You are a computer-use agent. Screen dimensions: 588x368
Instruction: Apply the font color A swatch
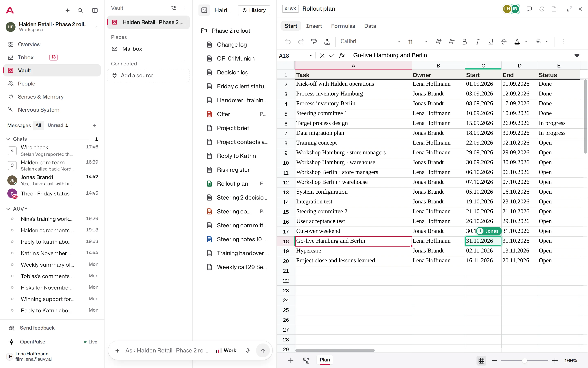click(517, 42)
